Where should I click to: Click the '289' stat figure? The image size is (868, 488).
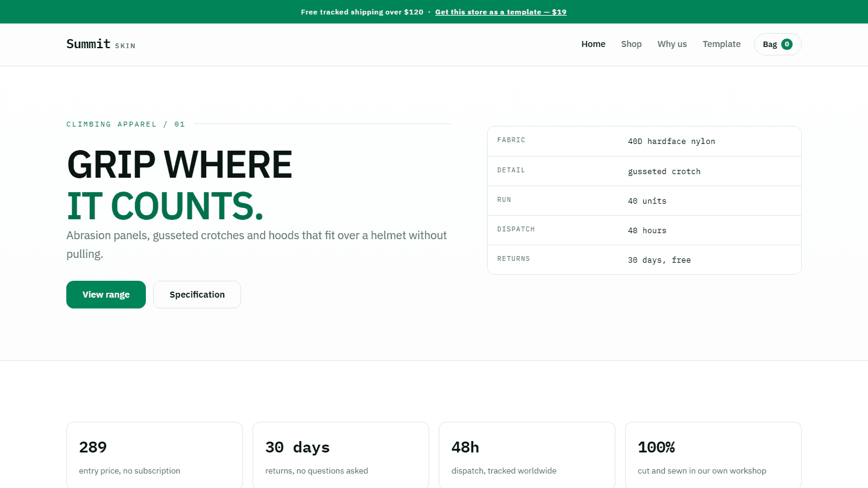[x=93, y=448]
